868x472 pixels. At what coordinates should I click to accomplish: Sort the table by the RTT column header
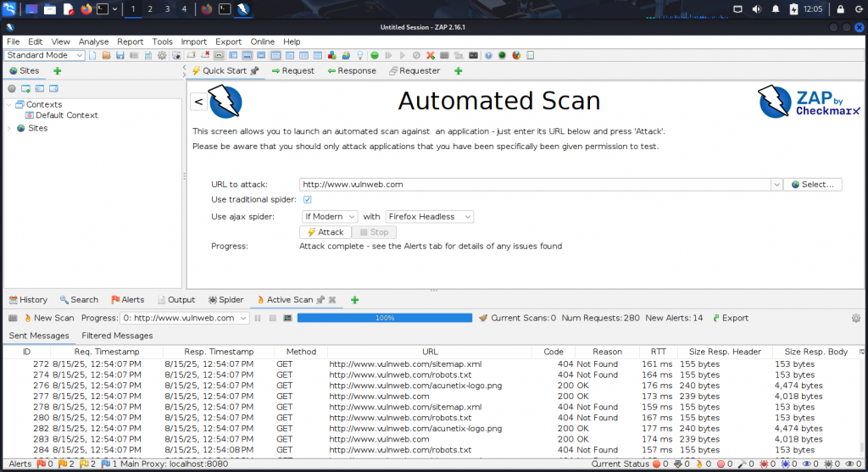point(658,352)
